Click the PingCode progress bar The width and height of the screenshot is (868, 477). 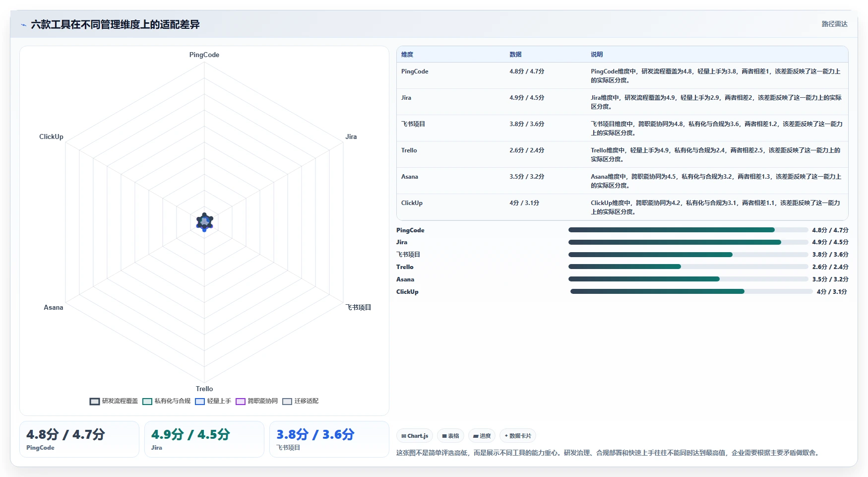688,230
